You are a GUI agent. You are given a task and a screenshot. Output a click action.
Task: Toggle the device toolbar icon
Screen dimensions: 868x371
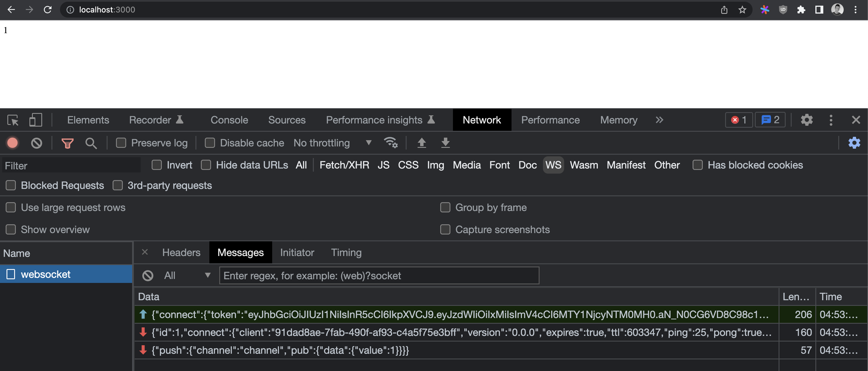[36, 120]
